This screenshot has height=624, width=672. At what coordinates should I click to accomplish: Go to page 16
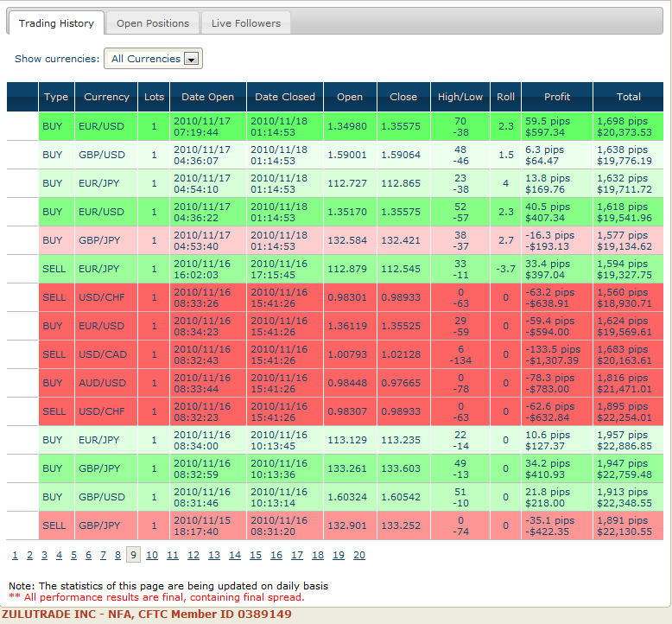click(x=276, y=555)
